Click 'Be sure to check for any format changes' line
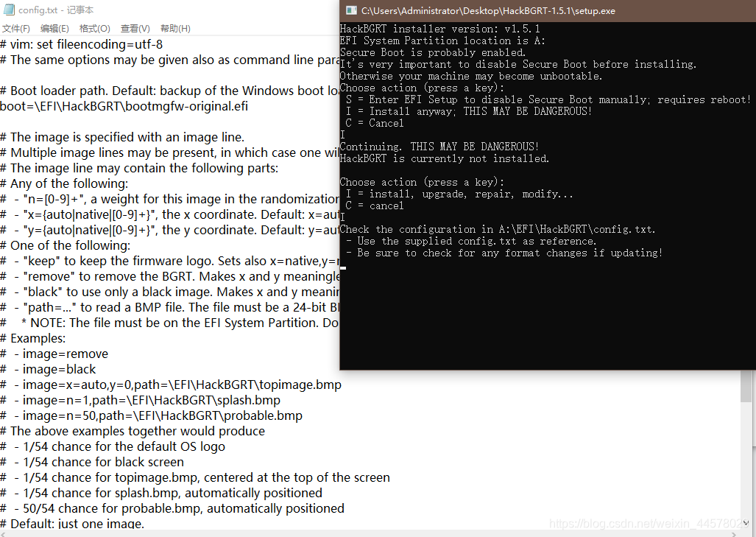 coord(504,253)
